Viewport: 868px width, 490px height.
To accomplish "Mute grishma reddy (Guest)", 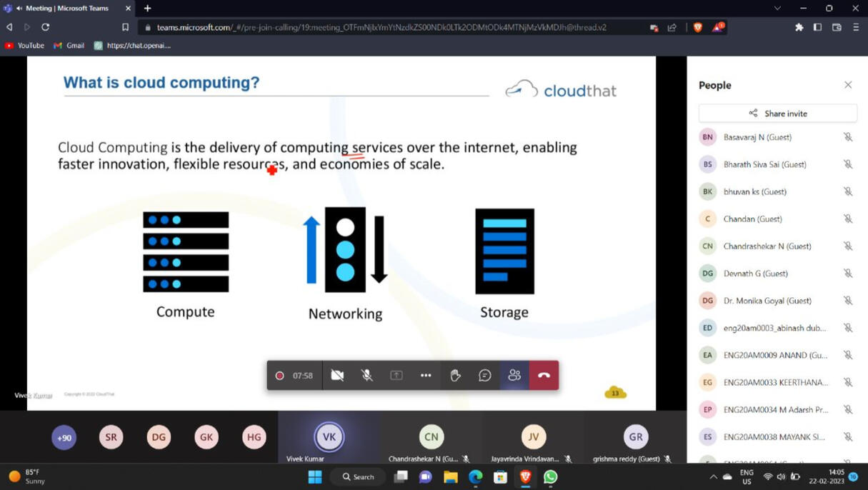I will 667,459.
